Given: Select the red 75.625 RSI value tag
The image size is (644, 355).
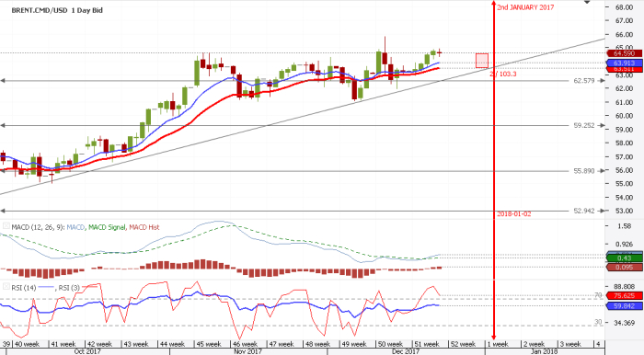Looking at the screenshot, I should click(x=625, y=295).
